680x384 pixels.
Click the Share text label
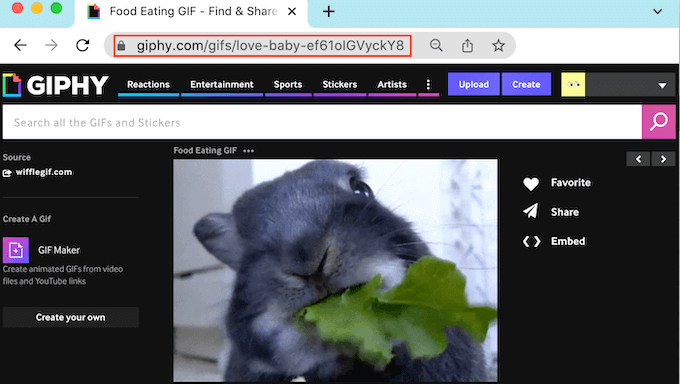565,212
